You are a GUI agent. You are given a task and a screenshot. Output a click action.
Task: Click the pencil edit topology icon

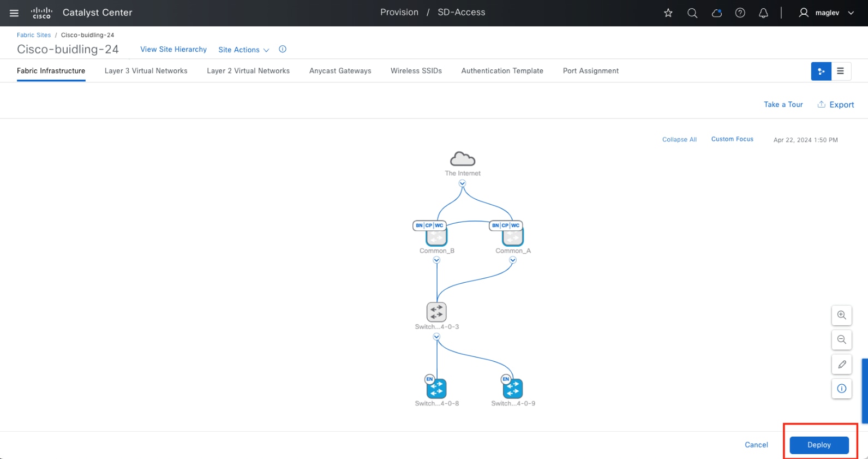click(x=842, y=364)
